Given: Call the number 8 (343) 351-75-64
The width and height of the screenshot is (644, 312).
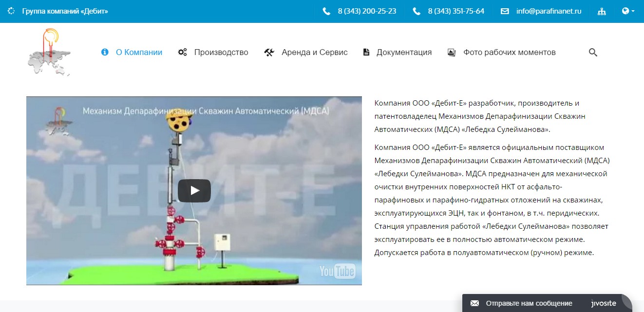Looking at the screenshot, I should click(x=456, y=11).
